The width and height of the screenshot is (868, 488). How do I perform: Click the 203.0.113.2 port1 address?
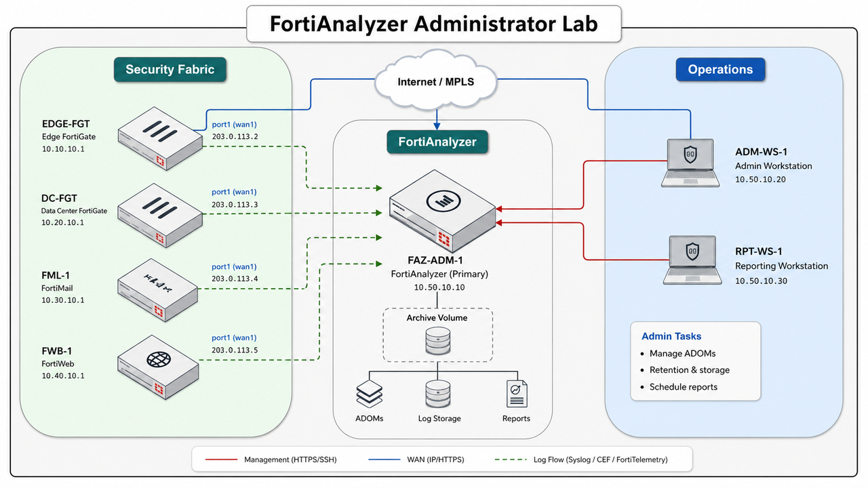click(x=235, y=136)
